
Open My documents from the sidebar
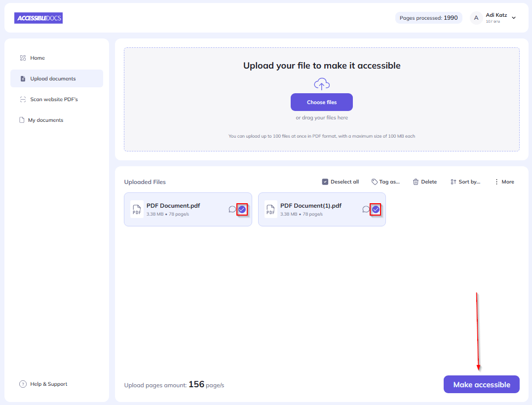click(45, 120)
